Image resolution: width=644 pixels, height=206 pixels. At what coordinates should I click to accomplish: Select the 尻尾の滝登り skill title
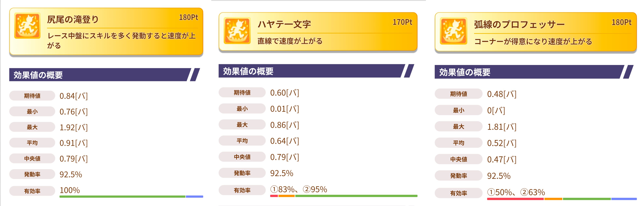click(73, 19)
